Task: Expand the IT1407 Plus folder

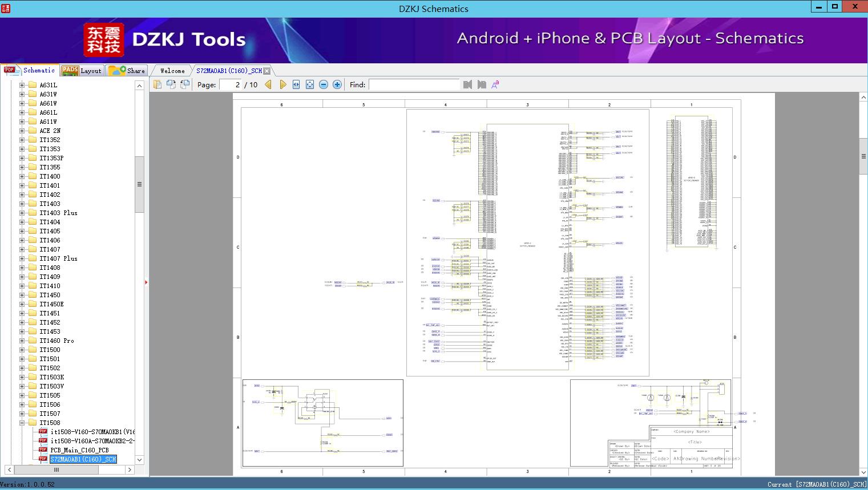Action: (x=22, y=258)
